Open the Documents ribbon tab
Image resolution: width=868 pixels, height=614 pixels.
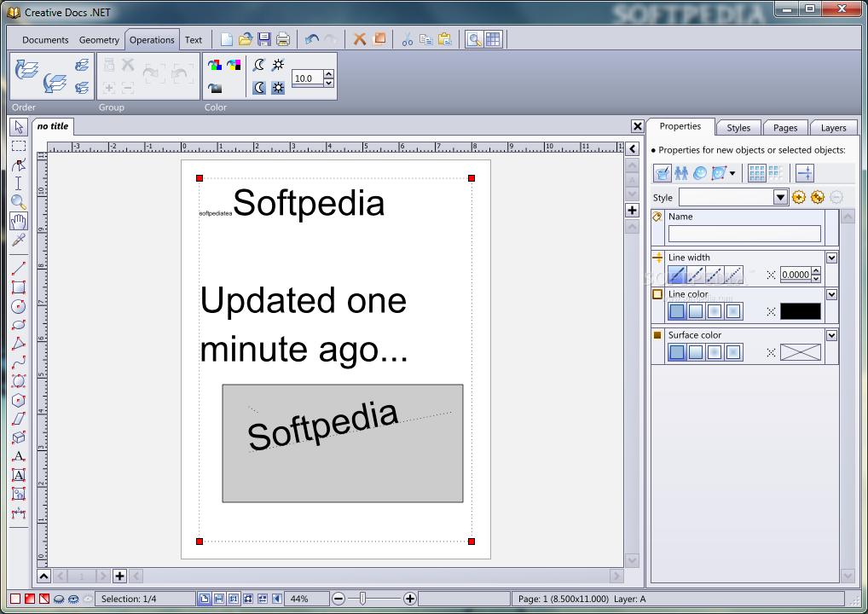[45, 40]
